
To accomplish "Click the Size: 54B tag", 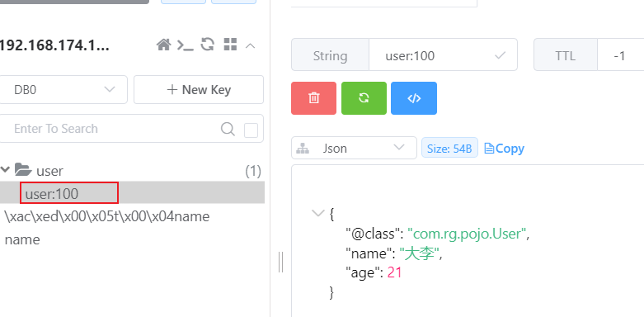I will pyautogui.click(x=449, y=148).
